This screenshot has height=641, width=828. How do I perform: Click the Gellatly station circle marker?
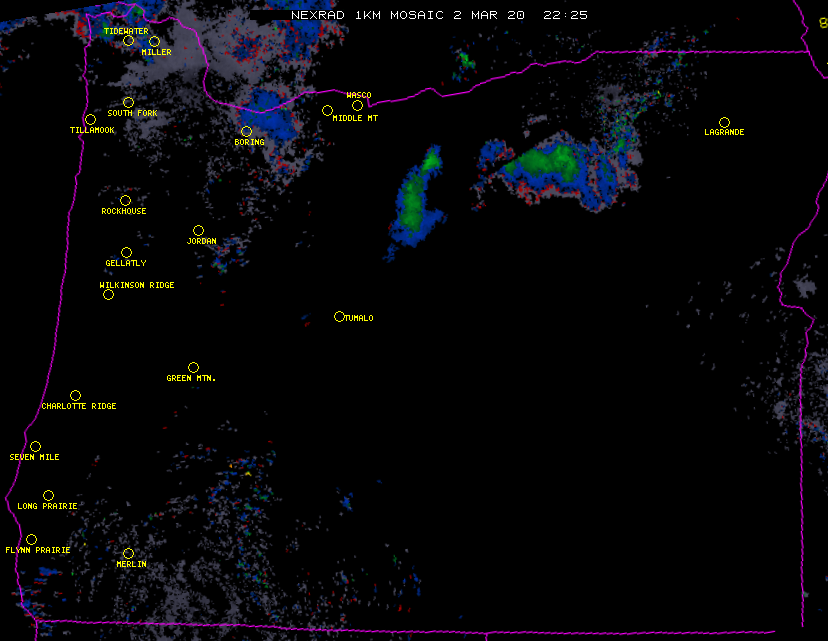(x=126, y=252)
